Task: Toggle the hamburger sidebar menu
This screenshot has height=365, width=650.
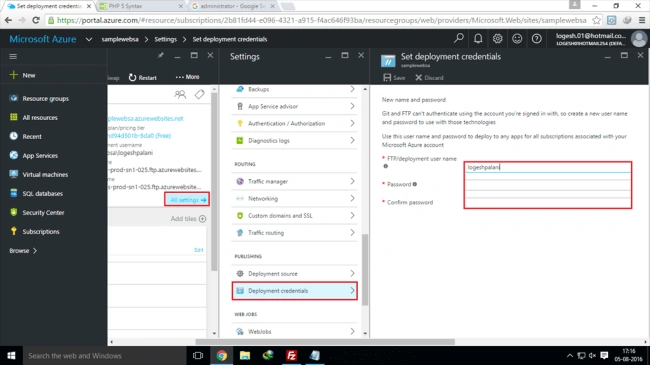Action: click(x=13, y=56)
